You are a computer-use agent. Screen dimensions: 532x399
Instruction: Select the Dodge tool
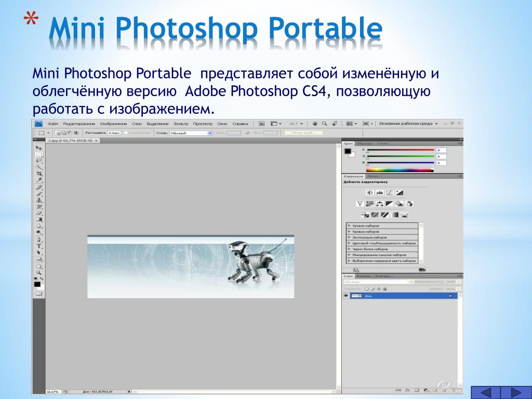click(39, 232)
